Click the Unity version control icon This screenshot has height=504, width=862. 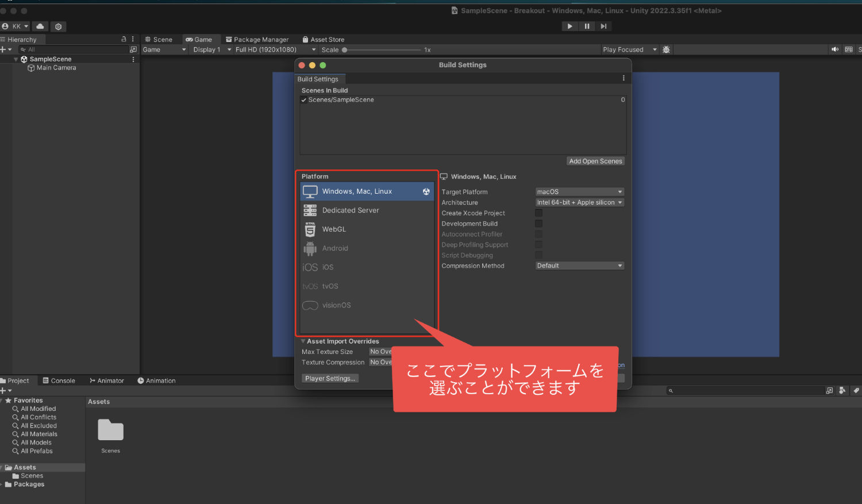(x=58, y=26)
